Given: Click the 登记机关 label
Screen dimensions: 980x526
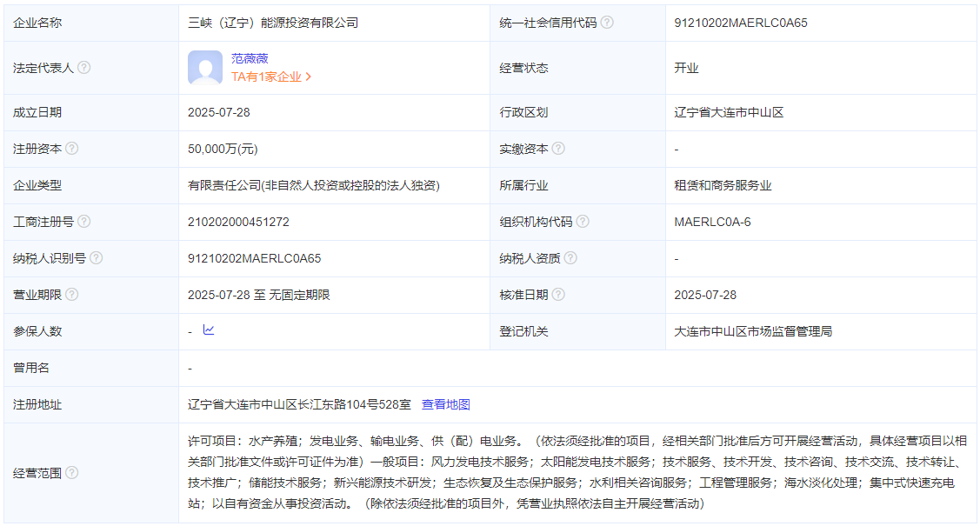Looking at the screenshot, I should coord(523,332).
